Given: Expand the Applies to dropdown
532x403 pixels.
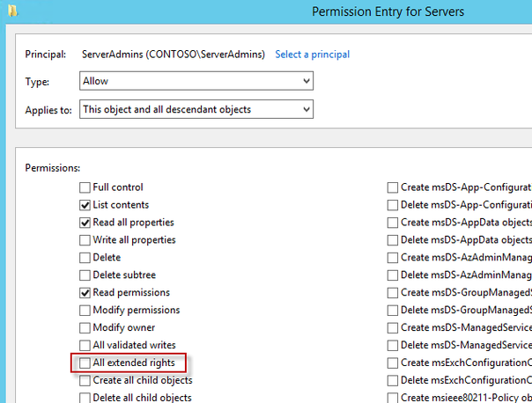Looking at the screenshot, I should click(196, 109).
